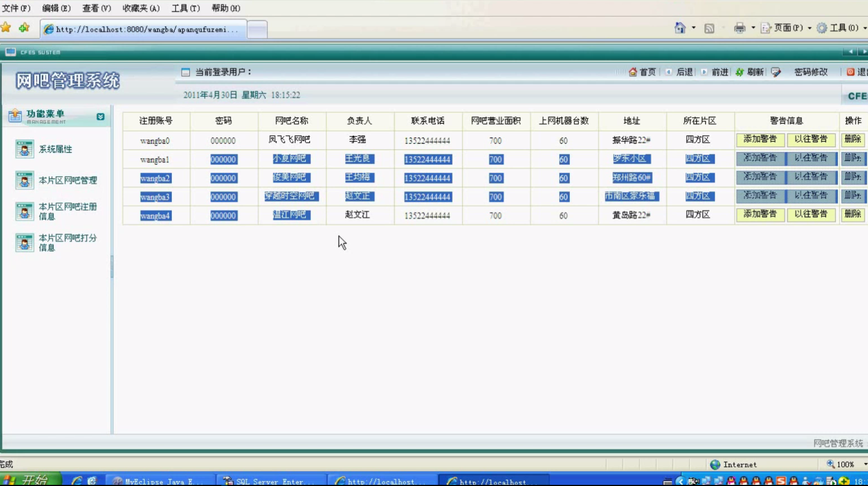This screenshot has width=868, height=486.
Task: Click 添加警告 for wangba4
Action: 760,214
